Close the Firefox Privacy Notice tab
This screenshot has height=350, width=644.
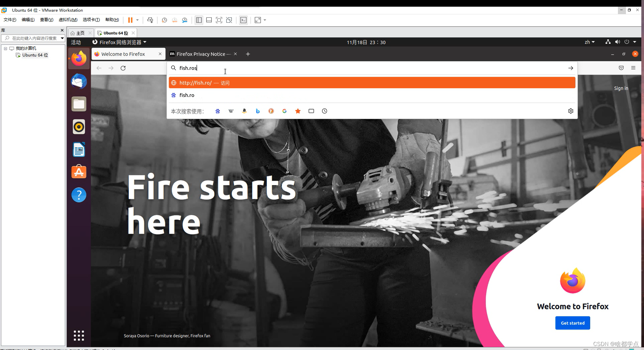coord(235,54)
